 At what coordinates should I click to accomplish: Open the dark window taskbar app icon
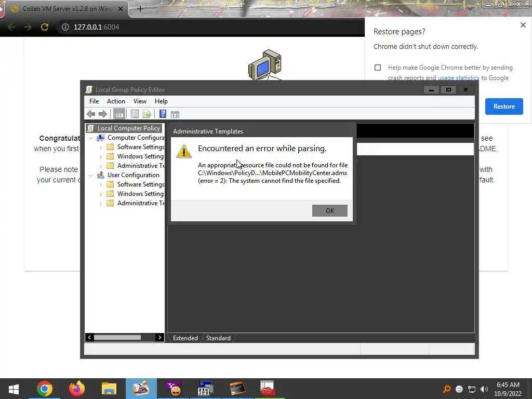(x=237, y=389)
